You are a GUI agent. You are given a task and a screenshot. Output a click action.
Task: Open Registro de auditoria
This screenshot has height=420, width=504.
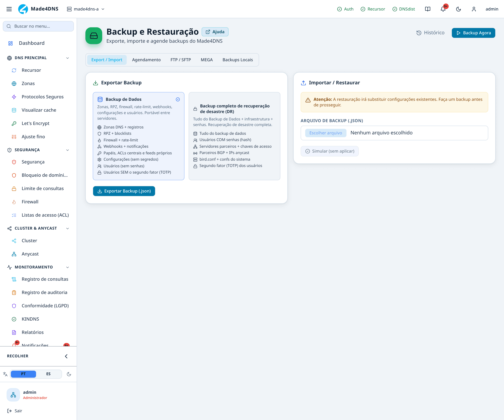38,293
